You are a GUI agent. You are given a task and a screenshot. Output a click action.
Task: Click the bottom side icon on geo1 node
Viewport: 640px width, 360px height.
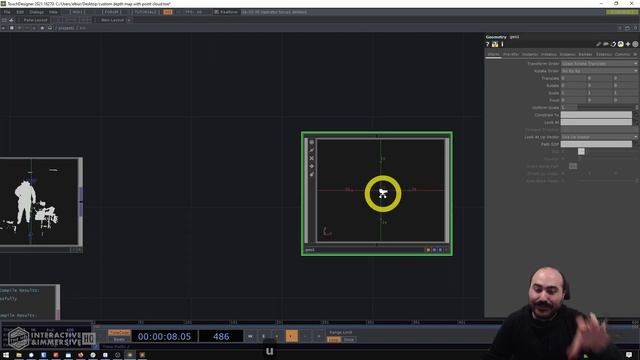coord(312,174)
